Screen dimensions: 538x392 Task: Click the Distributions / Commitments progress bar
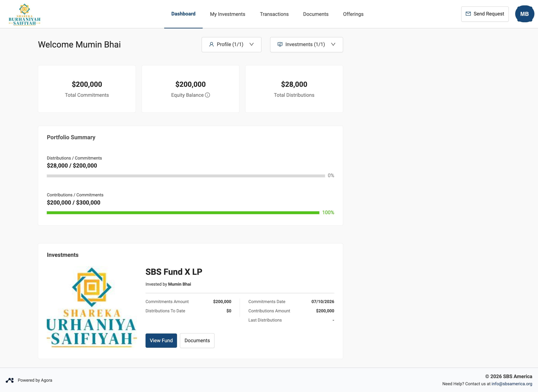tap(186, 176)
